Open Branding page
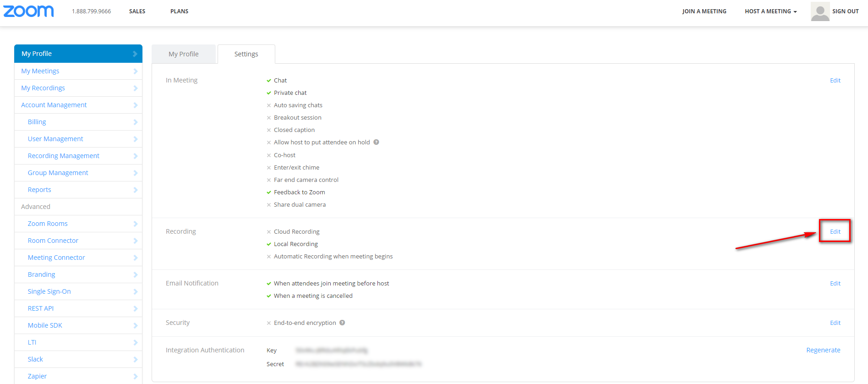 coord(78,274)
